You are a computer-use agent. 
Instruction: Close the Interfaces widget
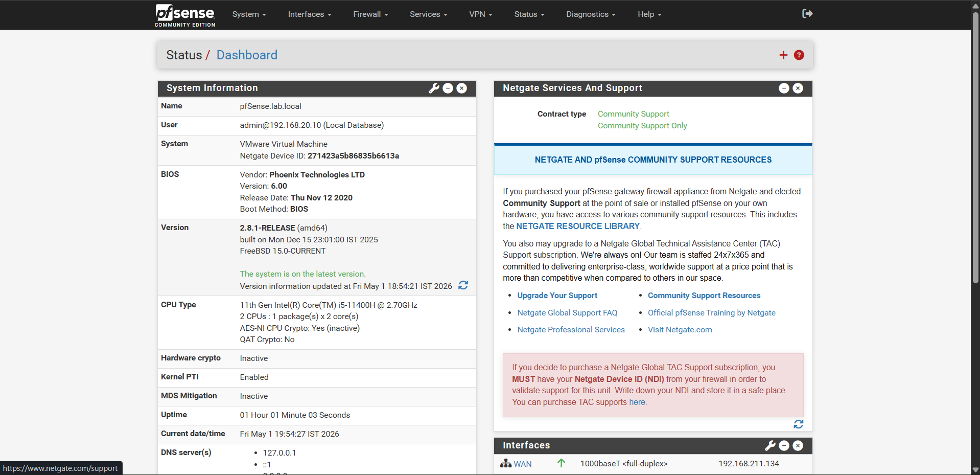coord(798,445)
